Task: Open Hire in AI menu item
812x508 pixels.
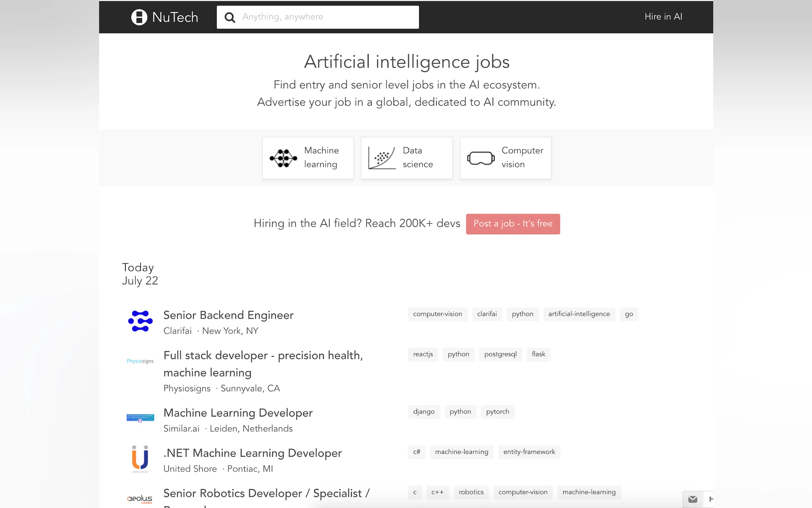Action: point(663,16)
